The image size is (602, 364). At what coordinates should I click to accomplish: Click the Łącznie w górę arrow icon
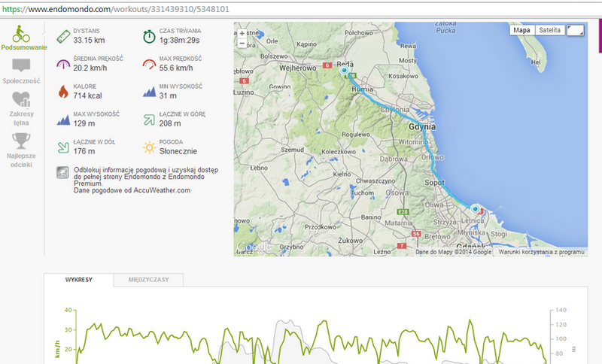pyautogui.click(x=149, y=120)
